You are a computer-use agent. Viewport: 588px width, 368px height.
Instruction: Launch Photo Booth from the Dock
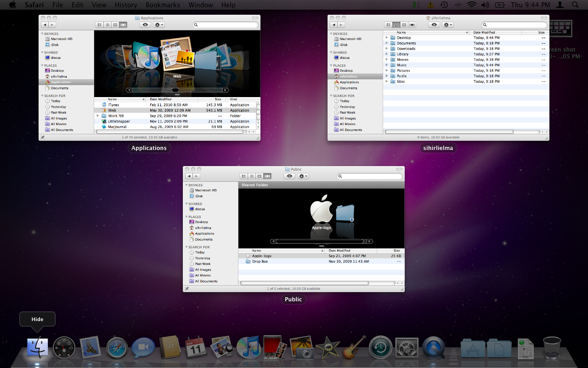coord(275,347)
